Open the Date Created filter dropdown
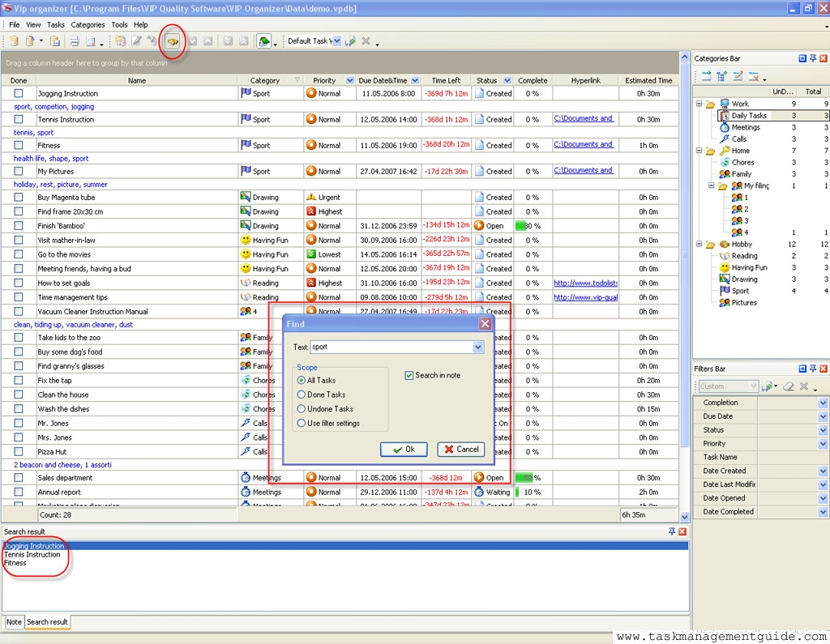 (823, 471)
